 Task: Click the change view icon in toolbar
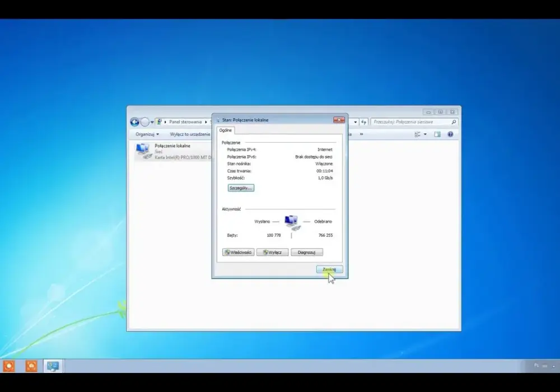pos(417,134)
